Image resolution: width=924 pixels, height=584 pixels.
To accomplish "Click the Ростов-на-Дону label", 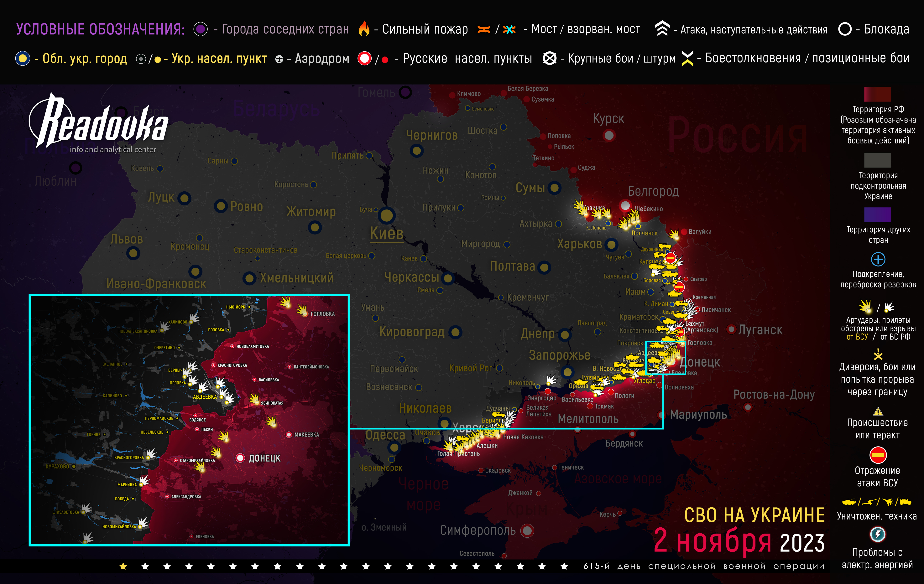I will 774,395.
